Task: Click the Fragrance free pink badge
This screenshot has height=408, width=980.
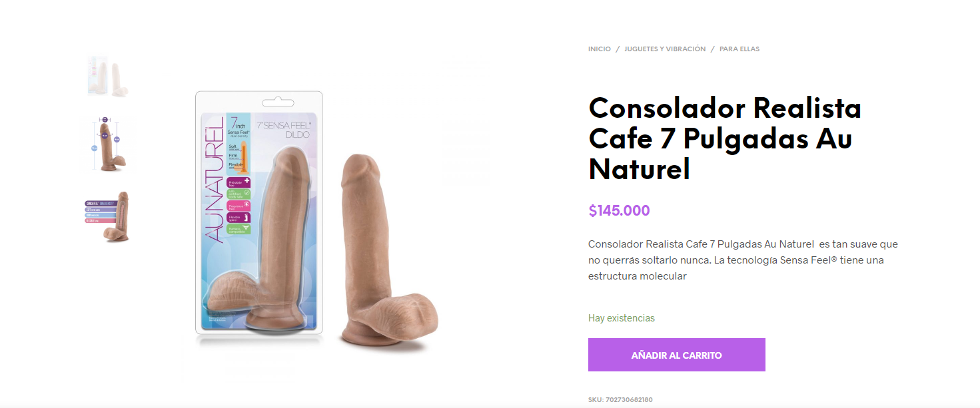Action: (239, 206)
